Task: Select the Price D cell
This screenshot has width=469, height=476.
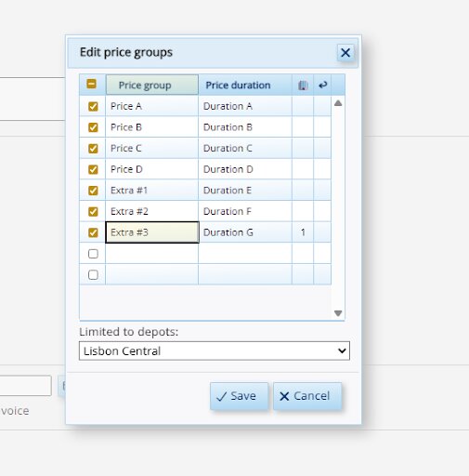Action: [152, 169]
